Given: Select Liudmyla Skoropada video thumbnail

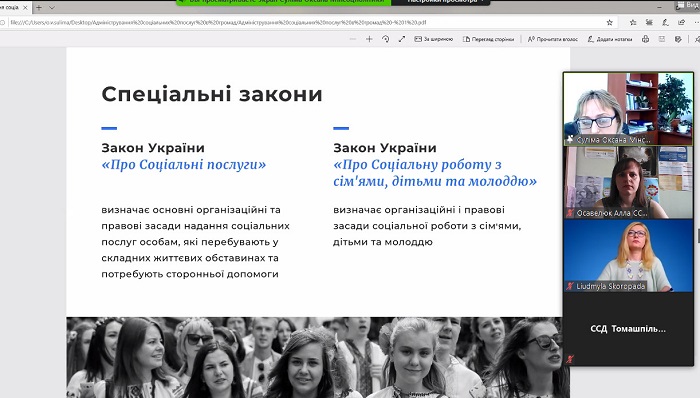Looking at the screenshot, I should click(628, 256).
